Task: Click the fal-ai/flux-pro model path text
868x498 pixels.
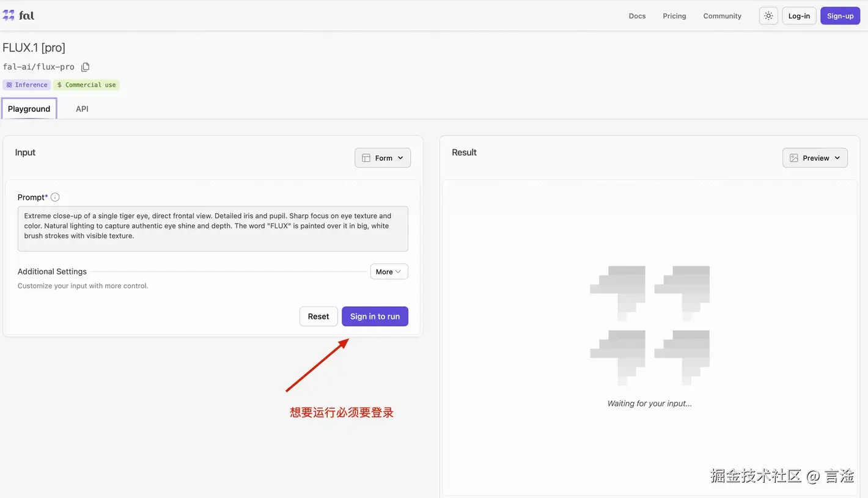Action: [39, 67]
